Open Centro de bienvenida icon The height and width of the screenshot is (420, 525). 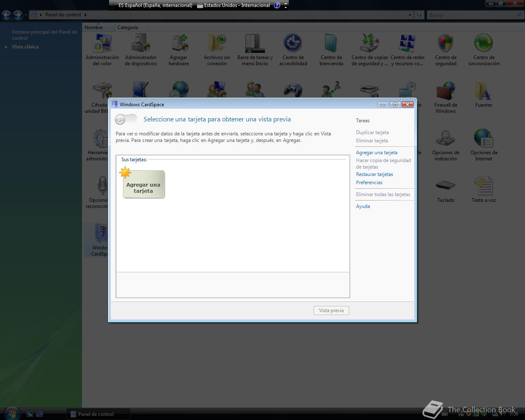point(331,50)
